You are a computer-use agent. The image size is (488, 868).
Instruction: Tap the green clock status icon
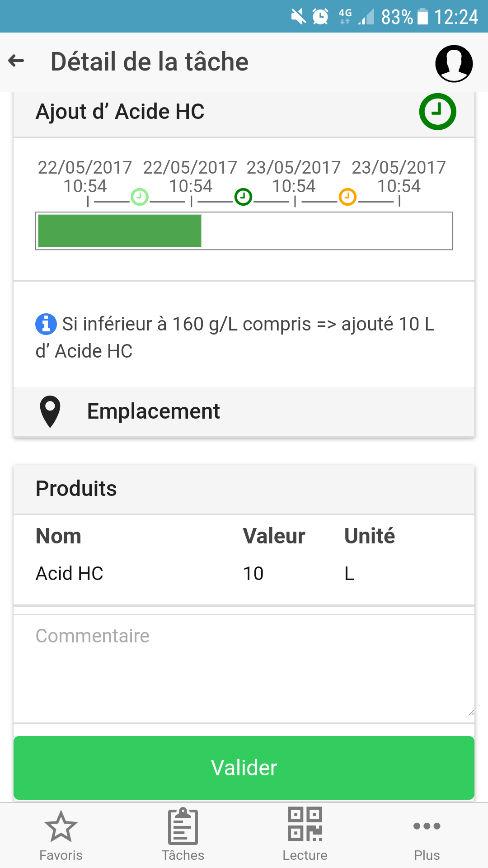(x=437, y=112)
